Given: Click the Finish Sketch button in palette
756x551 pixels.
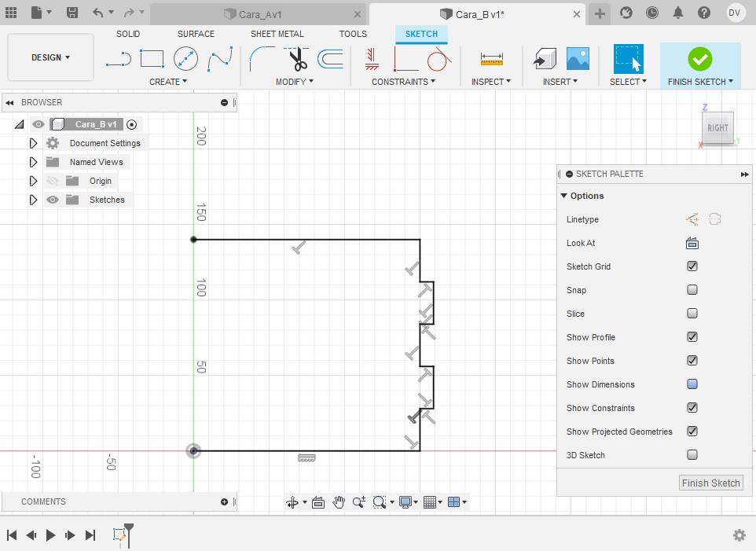Looking at the screenshot, I should pyautogui.click(x=710, y=483).
